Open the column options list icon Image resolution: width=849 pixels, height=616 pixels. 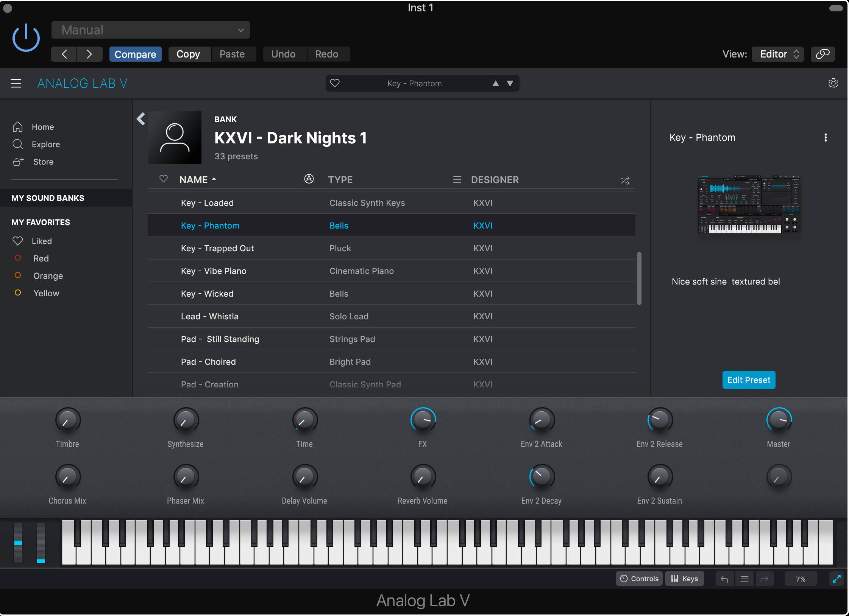point(457,180)
